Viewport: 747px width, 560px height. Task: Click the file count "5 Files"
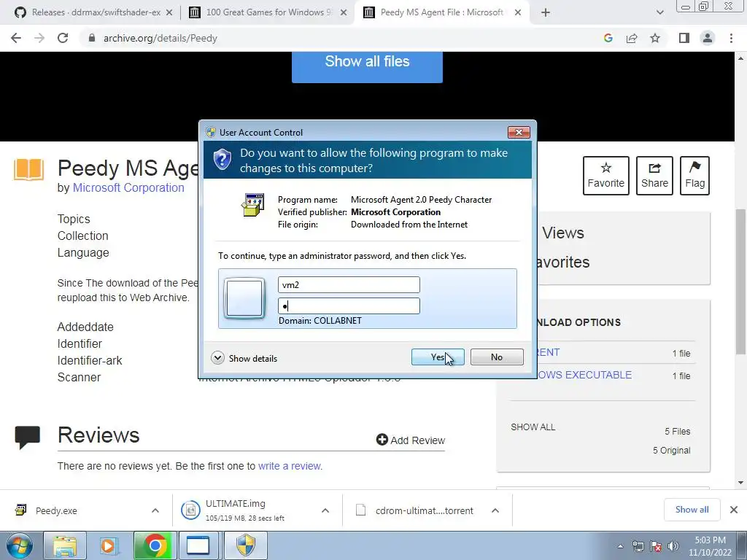pyautogui.click(x=678, y=432)
